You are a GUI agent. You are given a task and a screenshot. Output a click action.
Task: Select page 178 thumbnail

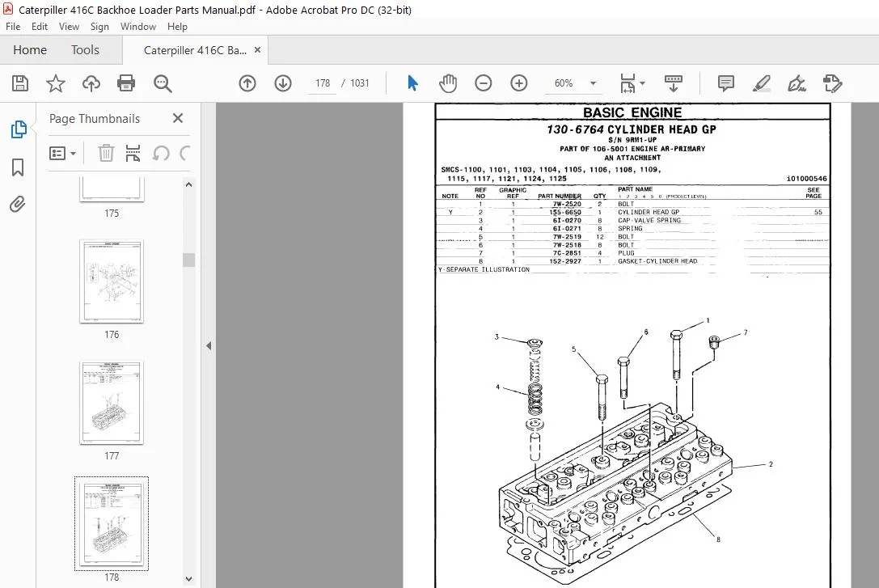coord(112,523)
